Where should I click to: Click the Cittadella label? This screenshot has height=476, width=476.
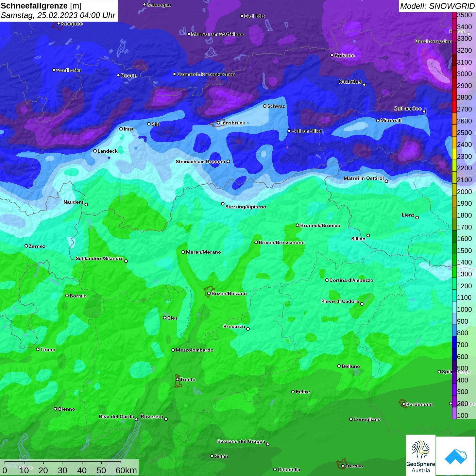pos(289,470)
